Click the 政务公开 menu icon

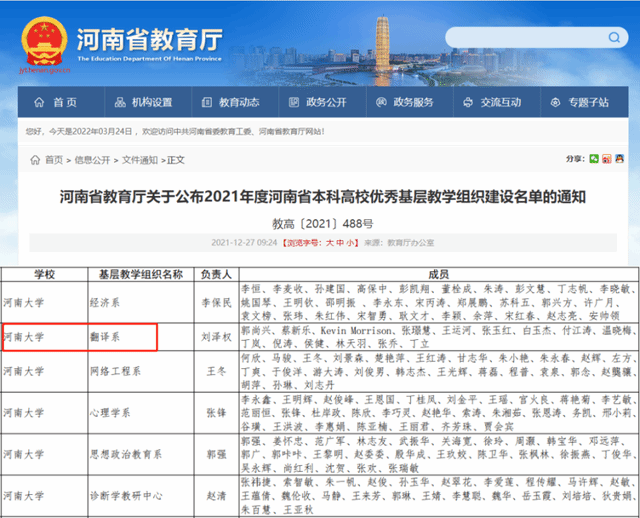(294, 102)
